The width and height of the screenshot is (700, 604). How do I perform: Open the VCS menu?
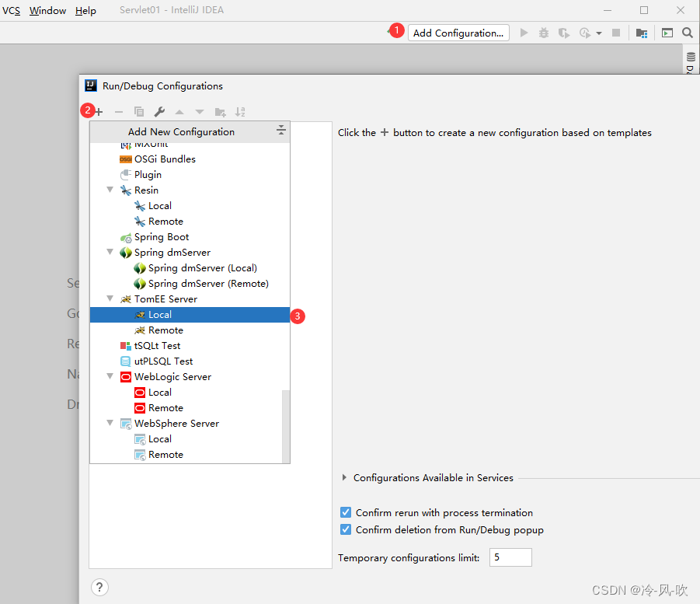click(x=11, y=10)
